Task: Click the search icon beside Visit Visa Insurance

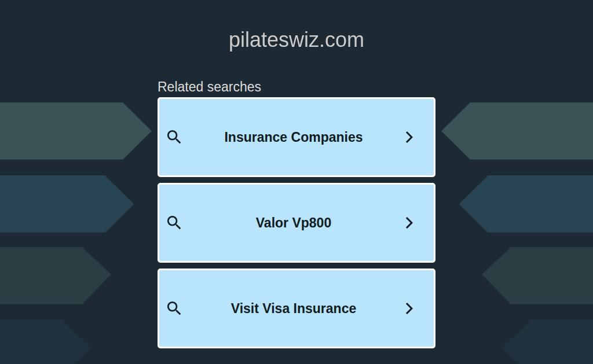Action: pyautogui.click(x=174, y=308)
